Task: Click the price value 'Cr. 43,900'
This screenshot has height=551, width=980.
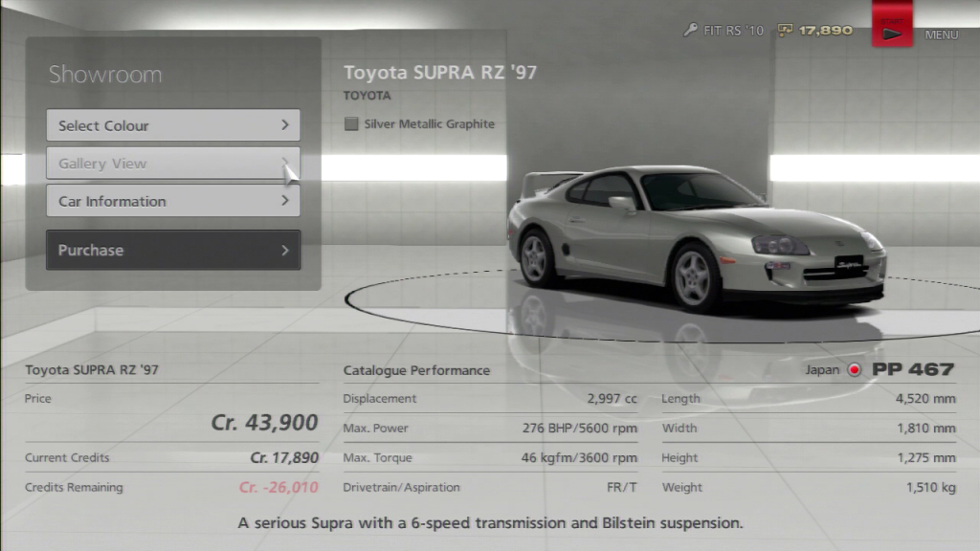Action: (x=264, y=422)
